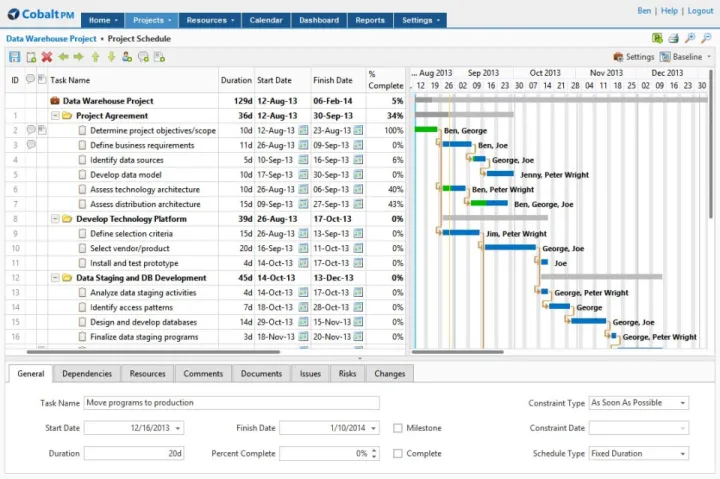Click the add new task icon

pyautogui.click(x=31, y=57)
